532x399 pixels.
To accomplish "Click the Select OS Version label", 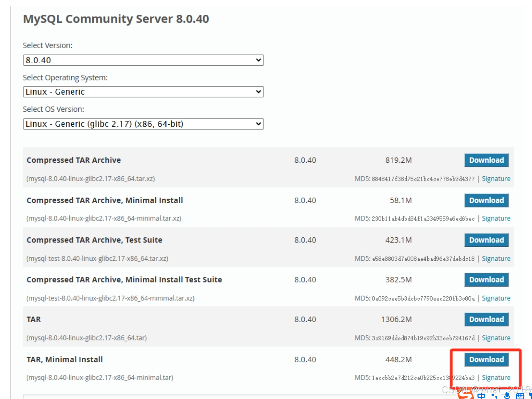I will click(53, 109).
